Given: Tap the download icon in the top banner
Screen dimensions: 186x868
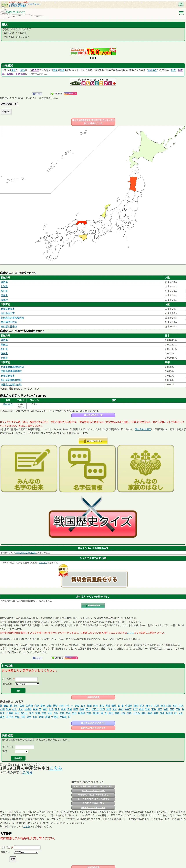Looking at the screenshot, I should pos(181,4).
